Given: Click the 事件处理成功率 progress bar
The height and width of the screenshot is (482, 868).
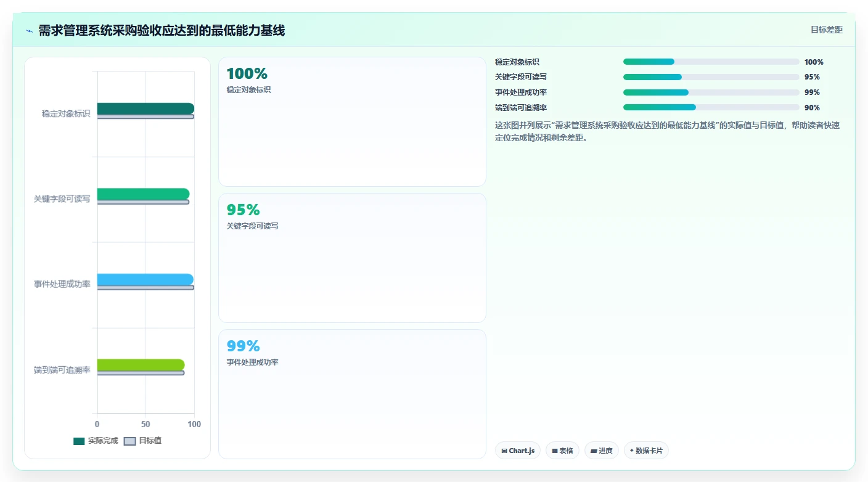Looking at the screenshot, I should pos(711,92).
